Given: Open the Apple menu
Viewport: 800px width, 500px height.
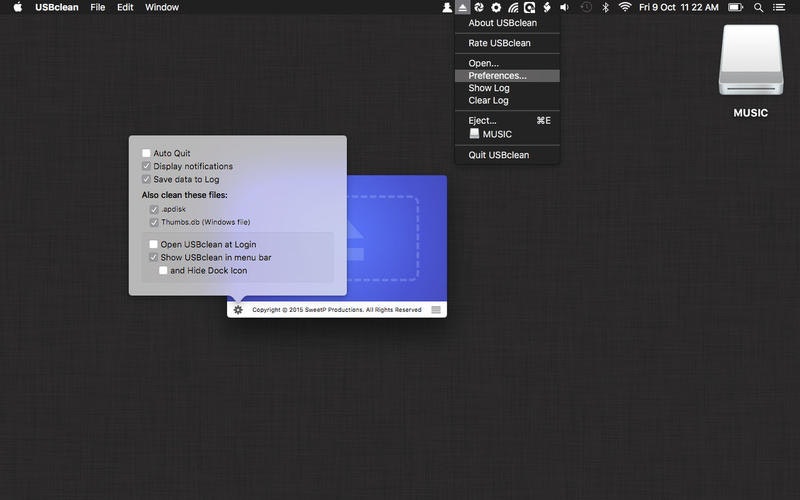Looking at the screenshot, I should 18,7.
